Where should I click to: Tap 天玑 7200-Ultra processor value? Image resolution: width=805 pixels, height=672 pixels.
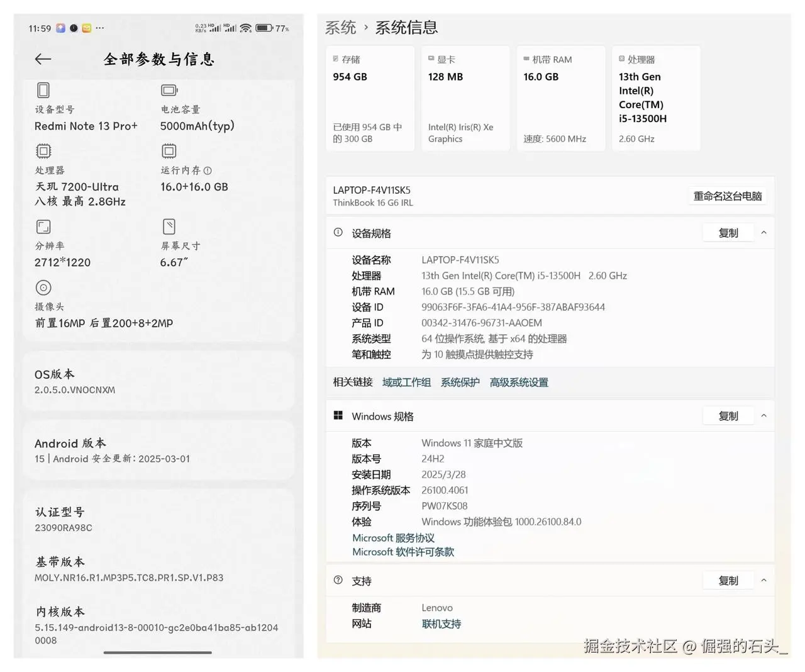pos(77,187)
